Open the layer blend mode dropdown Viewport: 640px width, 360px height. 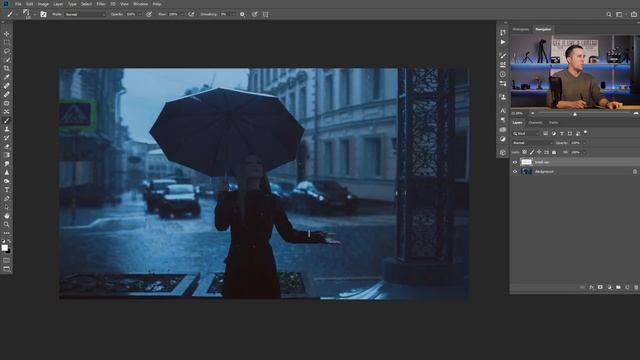[x=533, y=143]
